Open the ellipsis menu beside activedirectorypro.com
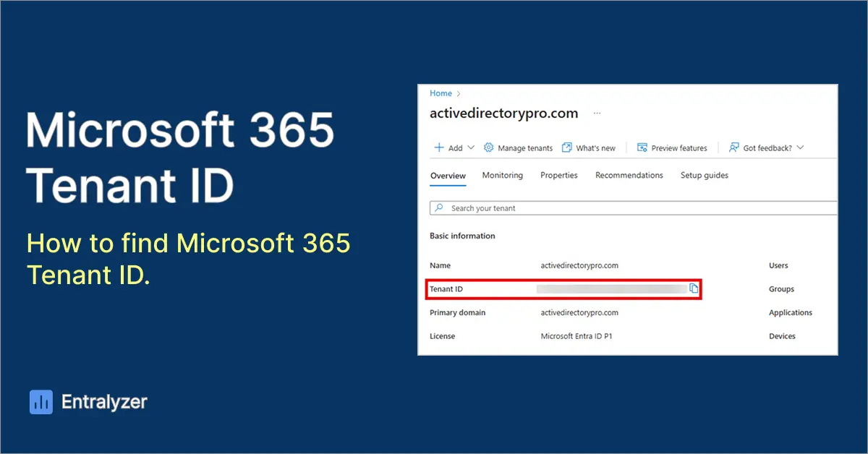This screenshot has width=868, height=454. (x=597, y=113)
